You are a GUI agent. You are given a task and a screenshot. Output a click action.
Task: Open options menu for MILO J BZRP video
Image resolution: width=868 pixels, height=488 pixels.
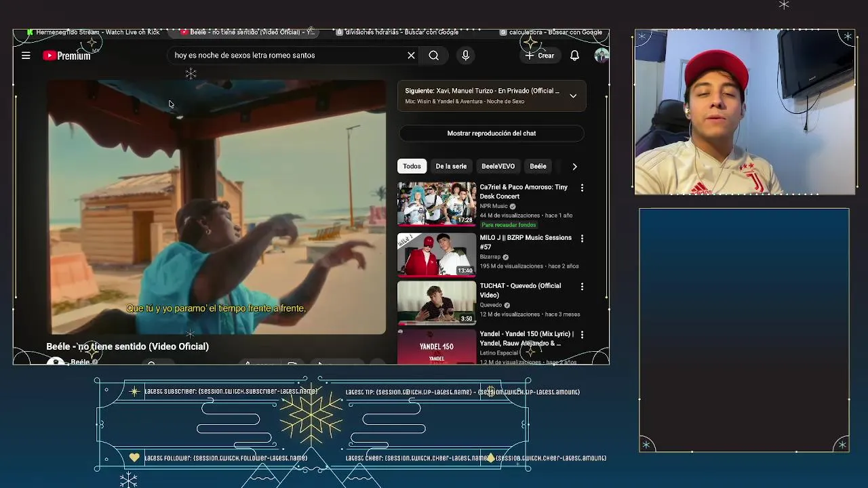click(582, 239)
